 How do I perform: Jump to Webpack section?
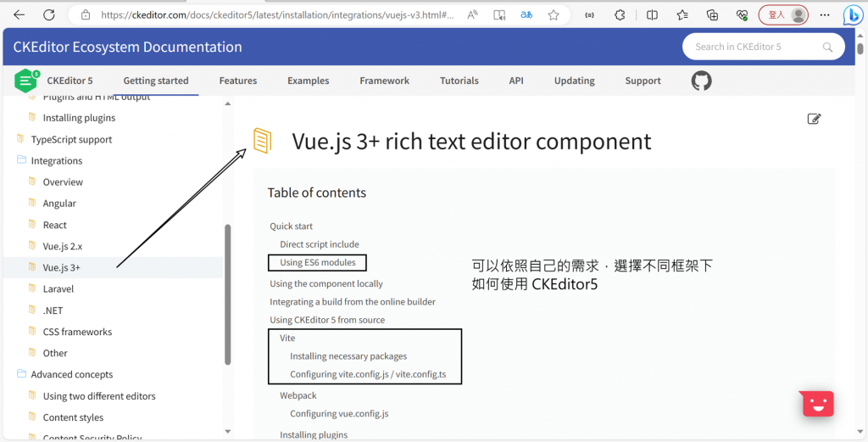[298, 395]
